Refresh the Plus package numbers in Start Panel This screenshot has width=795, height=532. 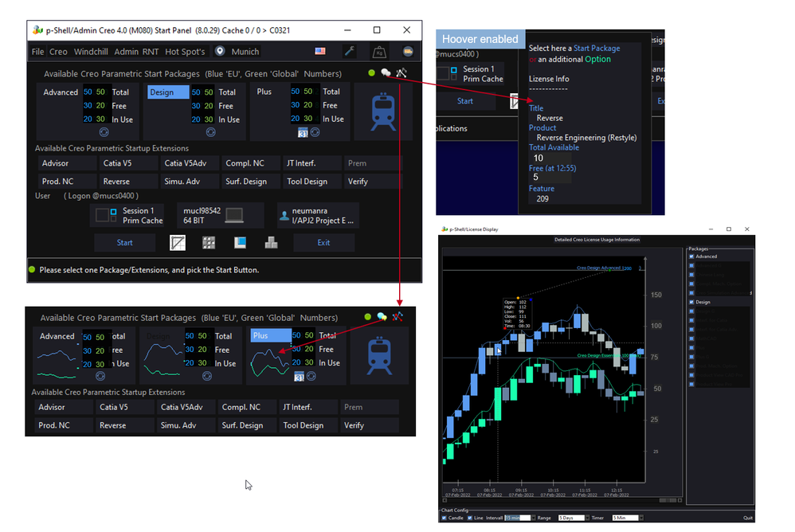coord(315,132)
